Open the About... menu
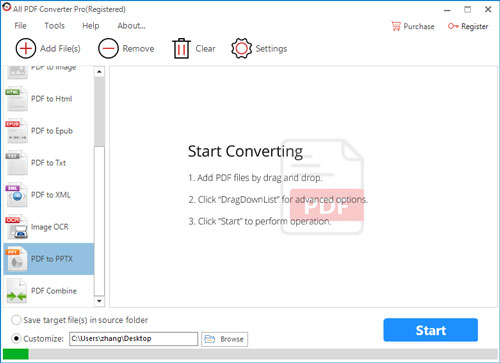Screen dimensions: 500x363 pyautogui.click(x=131, y=26)
